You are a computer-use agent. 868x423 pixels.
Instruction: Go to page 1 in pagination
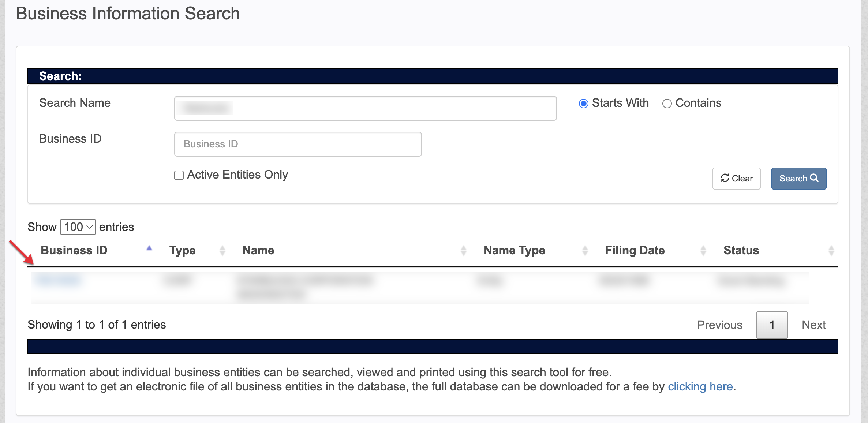pyautogui.click(x=772, y=325)
